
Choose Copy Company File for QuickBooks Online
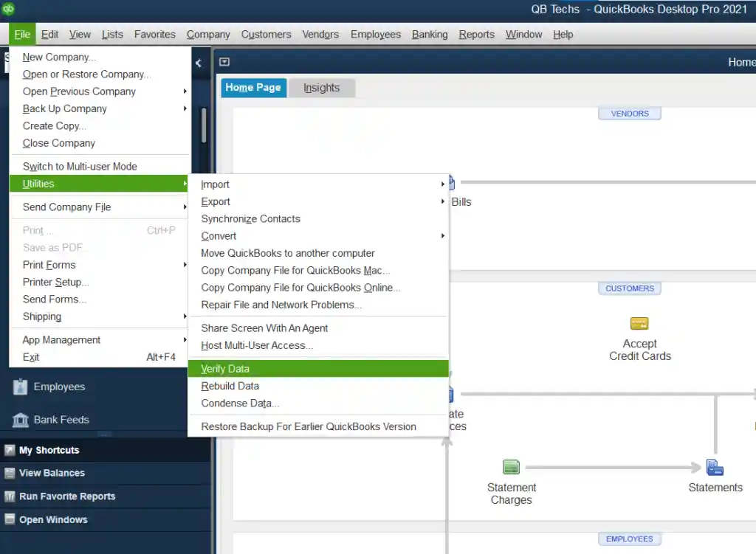318,288
